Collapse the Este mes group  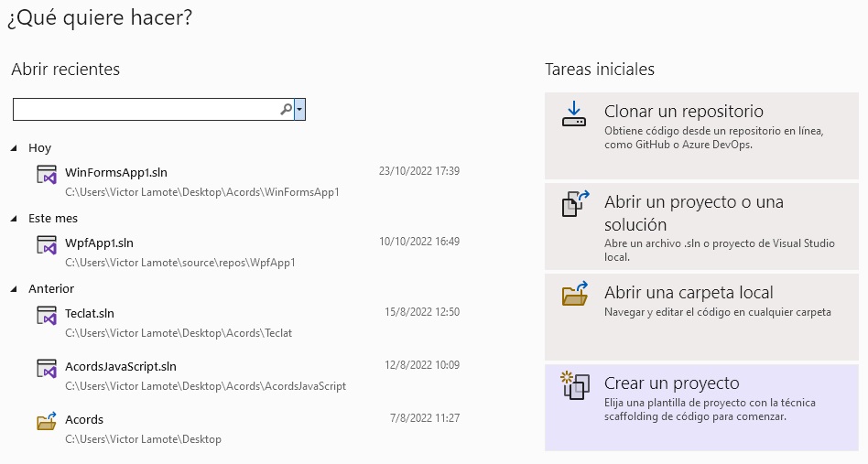point(15,219)
